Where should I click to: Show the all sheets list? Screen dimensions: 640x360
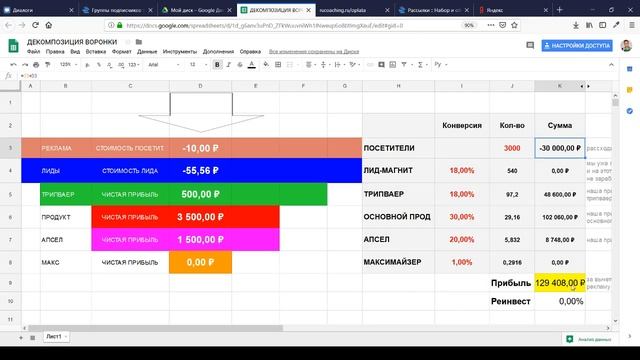click(32, 337)
